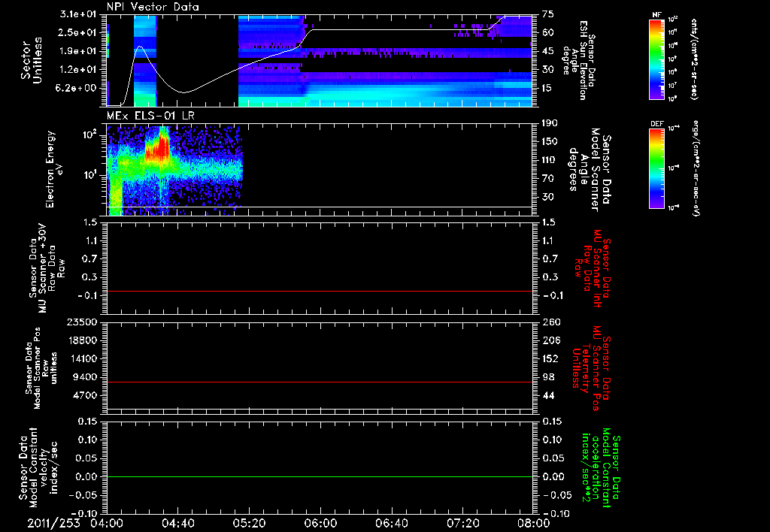Click the NF color bar legend
Image resolution: width=770 pixels, height=532 pixels.
pyautogui.click(x=657, y=59)
